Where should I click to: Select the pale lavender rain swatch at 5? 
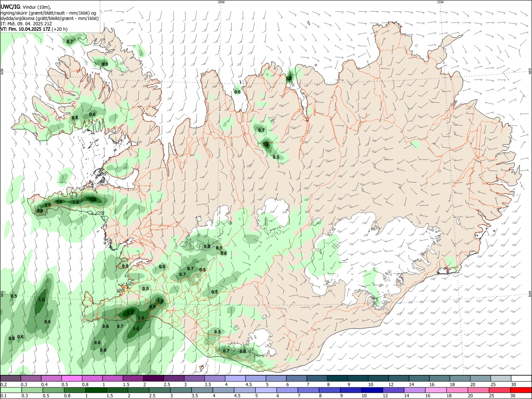[x=266, y=390]
